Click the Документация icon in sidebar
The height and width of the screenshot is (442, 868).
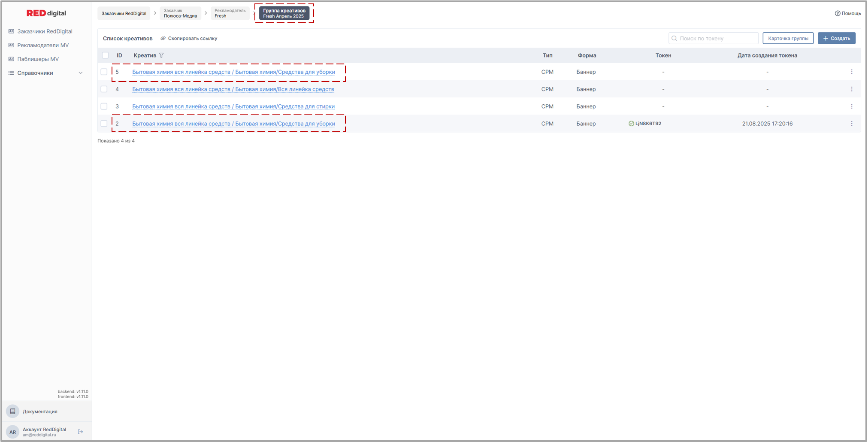[13, 412]
